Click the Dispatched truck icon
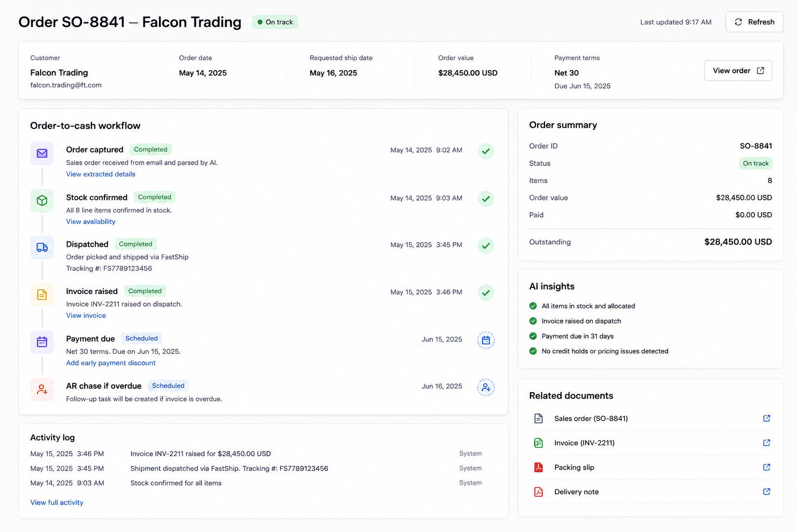 click(x=42, y=248)
